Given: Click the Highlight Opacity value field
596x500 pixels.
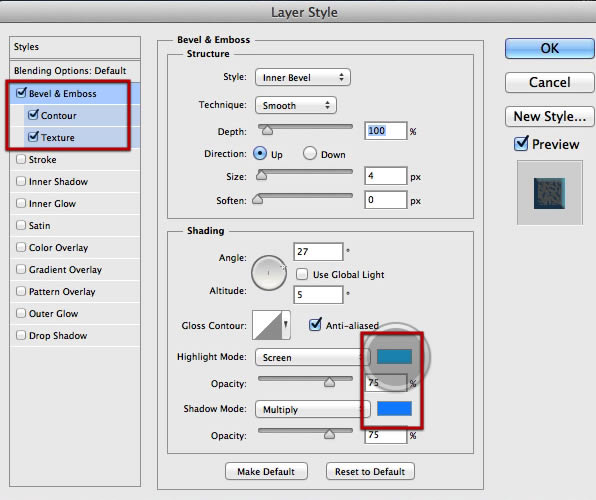Looking at the screenshot, I should 385,383.
